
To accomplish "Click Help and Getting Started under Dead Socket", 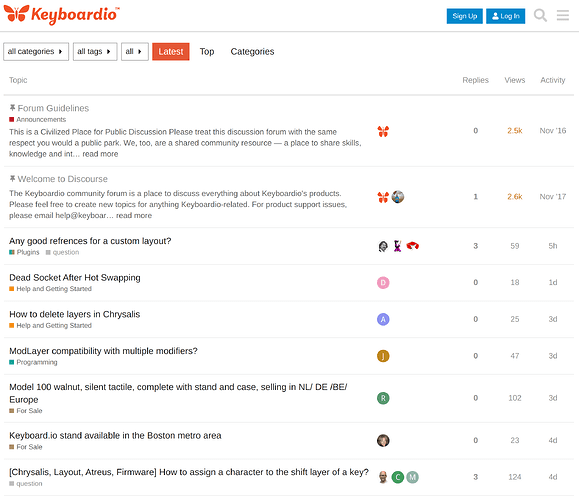I will coord(51,289).
